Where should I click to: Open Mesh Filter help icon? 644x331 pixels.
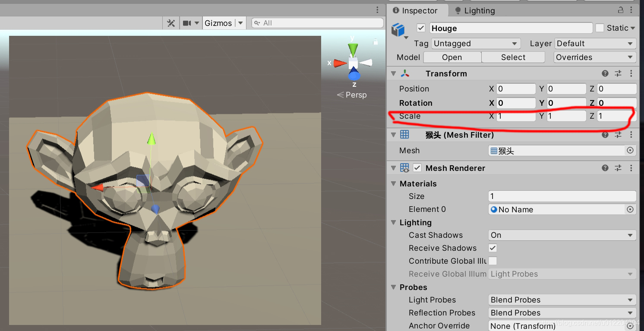(605, 135)
